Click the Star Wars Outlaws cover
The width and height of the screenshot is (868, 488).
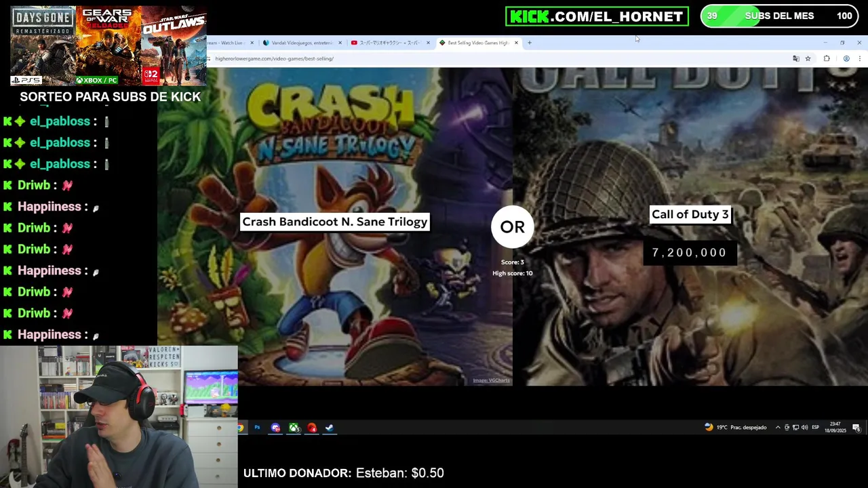174,46
